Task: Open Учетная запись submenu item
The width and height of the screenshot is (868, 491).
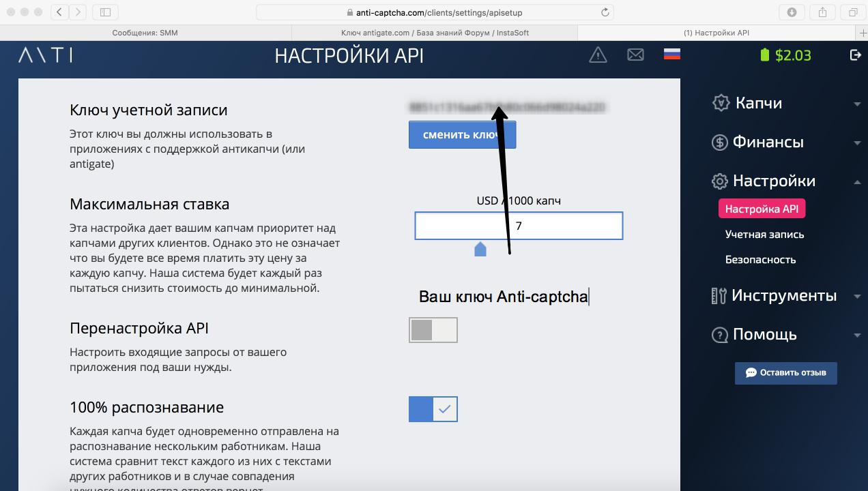Action: click(764, 234)
